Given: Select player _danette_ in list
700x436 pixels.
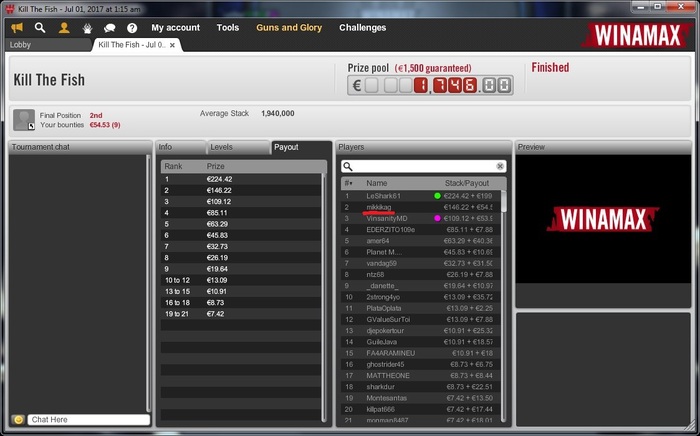Looking at the screenshot, I should pyautogui.click(x=421, y=286).
